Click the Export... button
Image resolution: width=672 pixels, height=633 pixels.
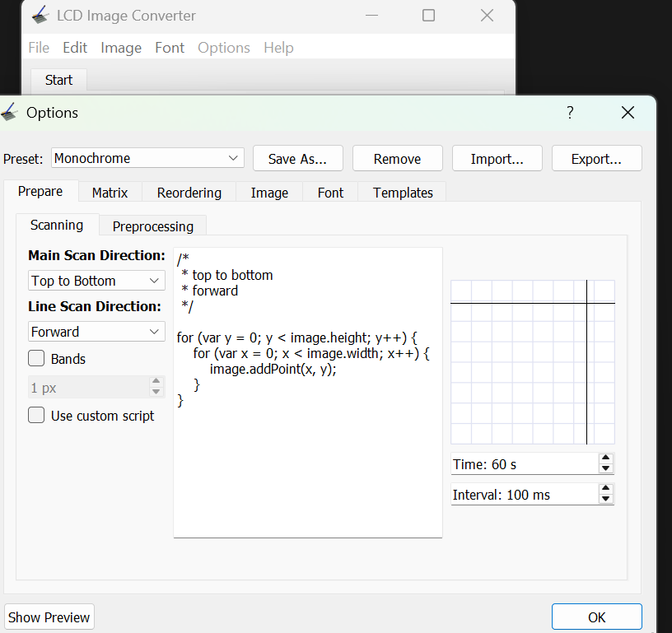[x=596, y=159]
